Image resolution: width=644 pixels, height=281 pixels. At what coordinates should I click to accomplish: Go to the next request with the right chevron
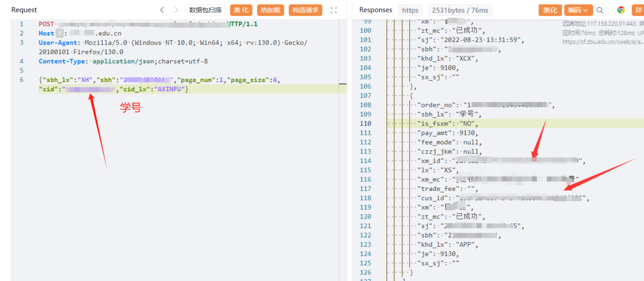click(x=176, y=10)
